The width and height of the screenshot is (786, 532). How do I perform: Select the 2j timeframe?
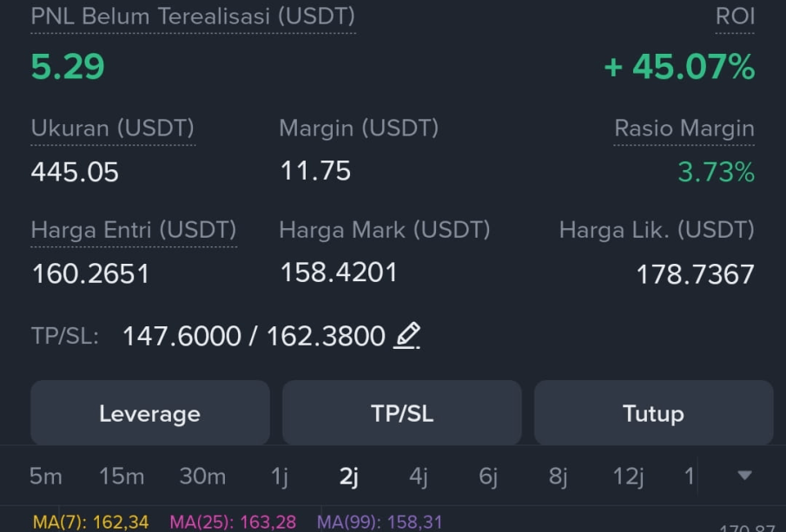[x=349, y=477]
